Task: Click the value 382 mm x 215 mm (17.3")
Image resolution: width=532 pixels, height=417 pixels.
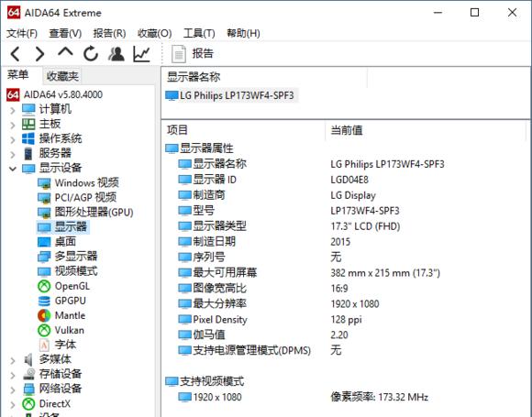Action: coord(385,273)
